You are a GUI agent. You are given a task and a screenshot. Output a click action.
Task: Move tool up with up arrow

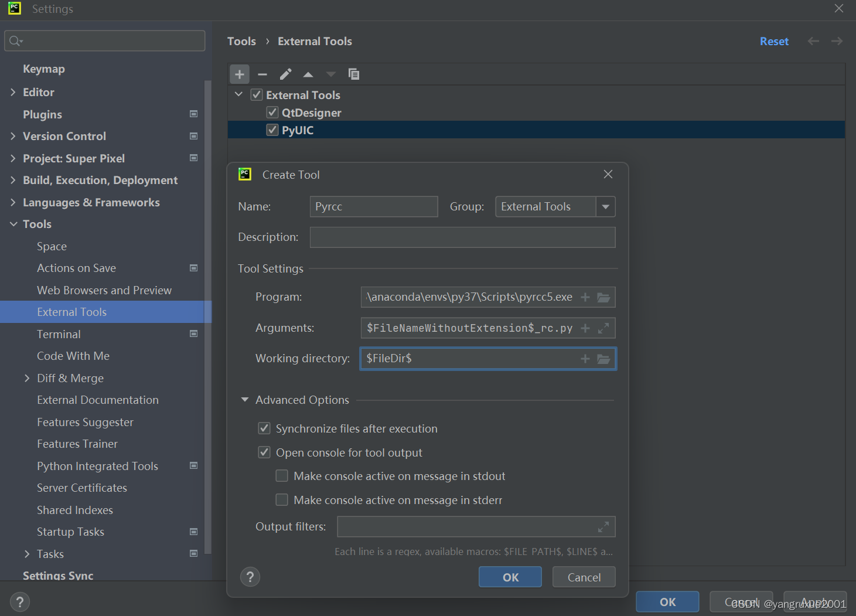(308, 74)
